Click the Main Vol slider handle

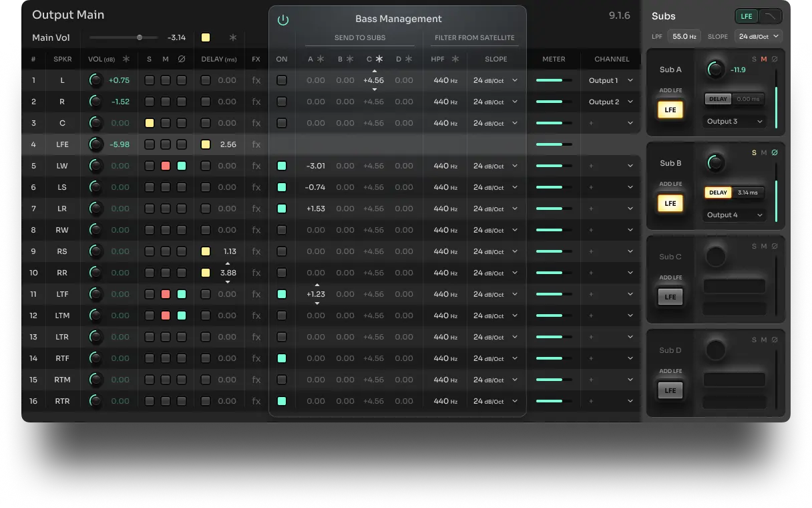pyautogui.click(x=140, y=37)
